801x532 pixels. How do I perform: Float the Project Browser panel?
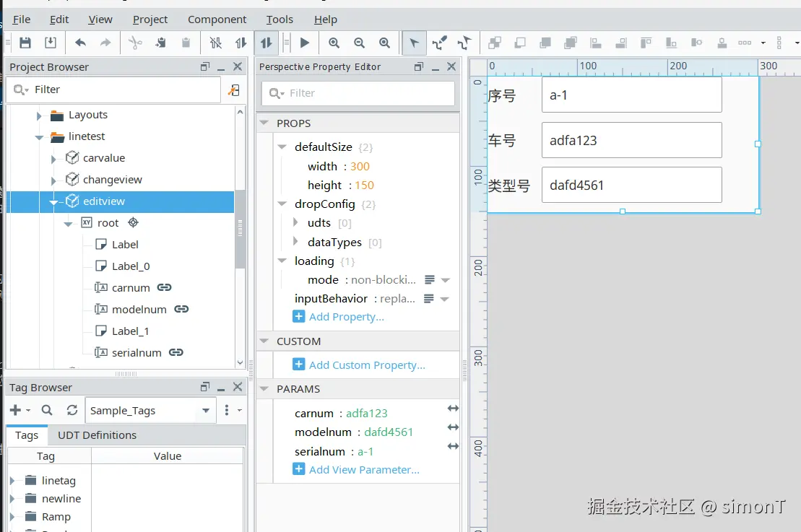pos(205,66)
